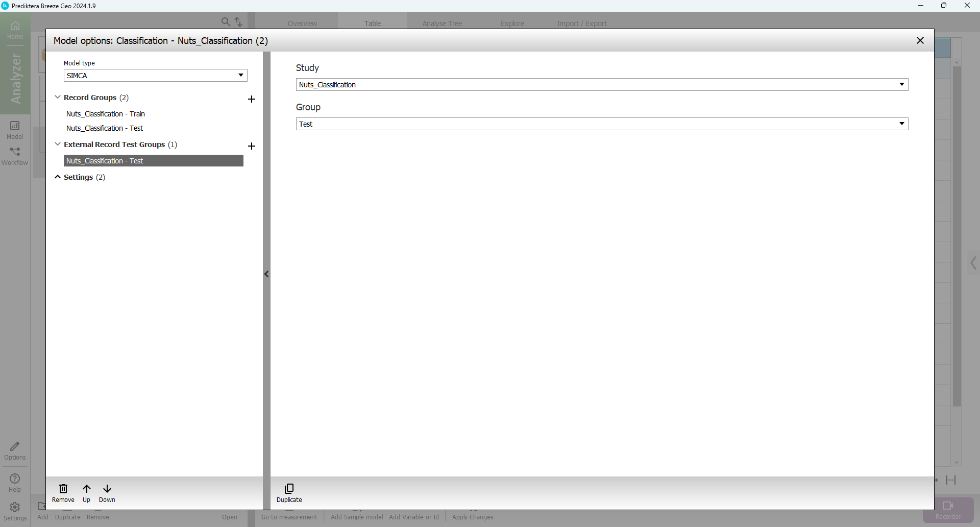980x527 pixels.
Task: Collapse External Record Test Groups section
Action: [x=58, y=144]
